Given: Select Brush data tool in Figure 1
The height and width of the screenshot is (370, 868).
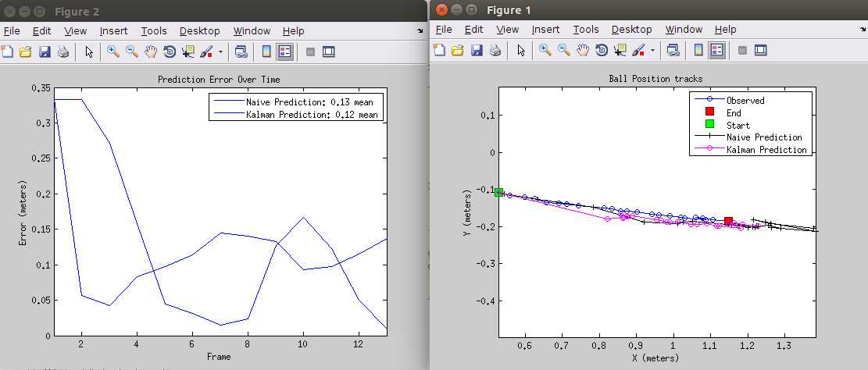Looking at the screenshot, I should 638,50.
